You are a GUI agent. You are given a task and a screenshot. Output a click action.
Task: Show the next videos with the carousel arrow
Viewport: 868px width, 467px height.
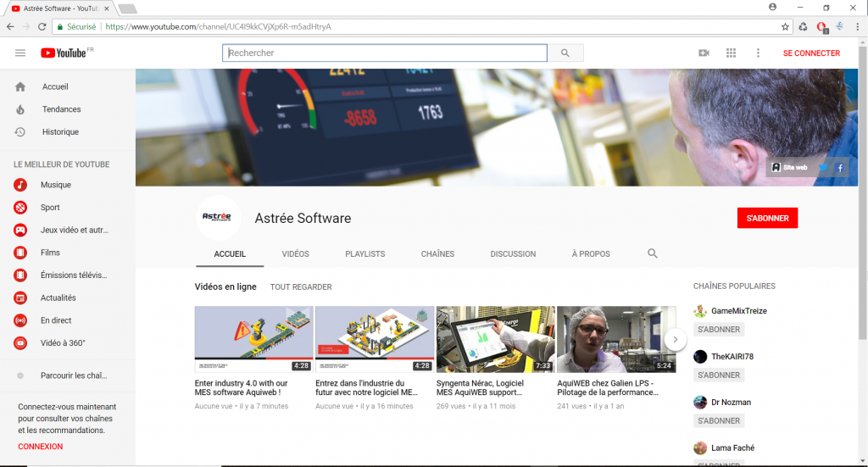[x=676, y=339]
